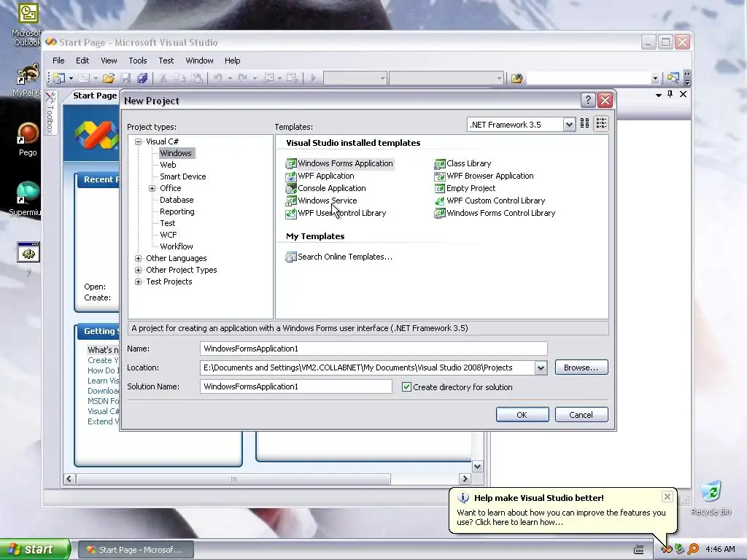Screen dimensions: 747x560
Task: Open the Test menu
Action: (166, 61)
